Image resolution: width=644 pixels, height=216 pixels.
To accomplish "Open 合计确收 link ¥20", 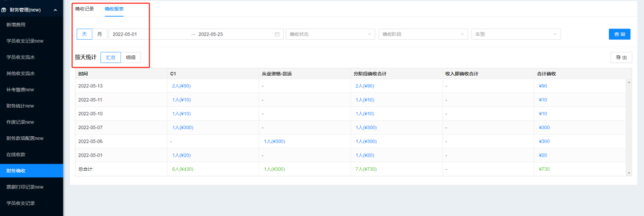I will click(x=543, y=155).
